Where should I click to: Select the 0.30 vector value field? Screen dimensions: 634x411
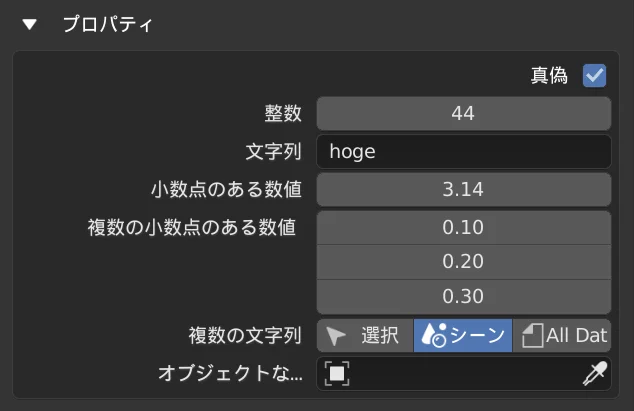click(x=463, y=296)
